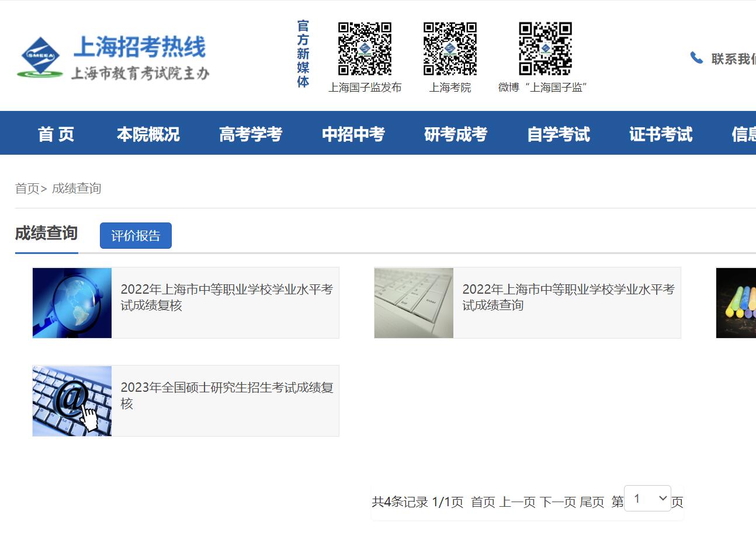The image size is (756, 557).
Task: Click the 上海国子监发布 QR code
Action: tap(365, 48)
